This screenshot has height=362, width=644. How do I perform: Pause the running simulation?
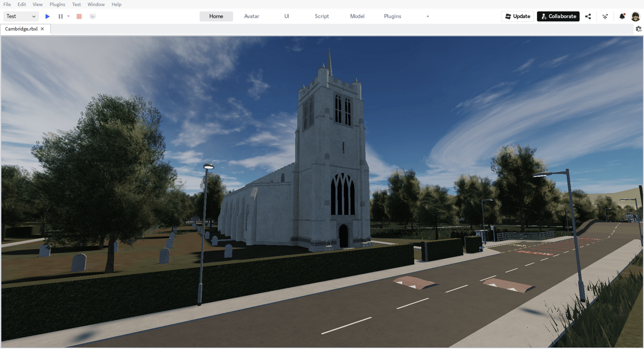61,16
